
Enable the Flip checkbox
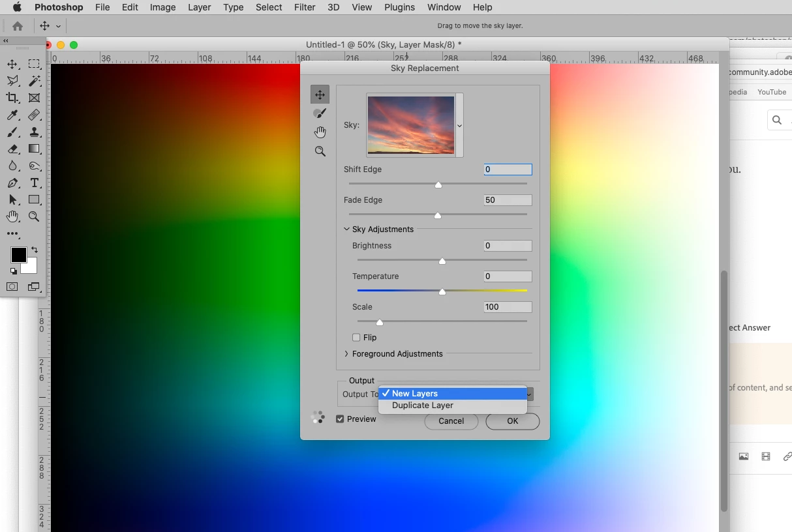[x=356, y=338]
